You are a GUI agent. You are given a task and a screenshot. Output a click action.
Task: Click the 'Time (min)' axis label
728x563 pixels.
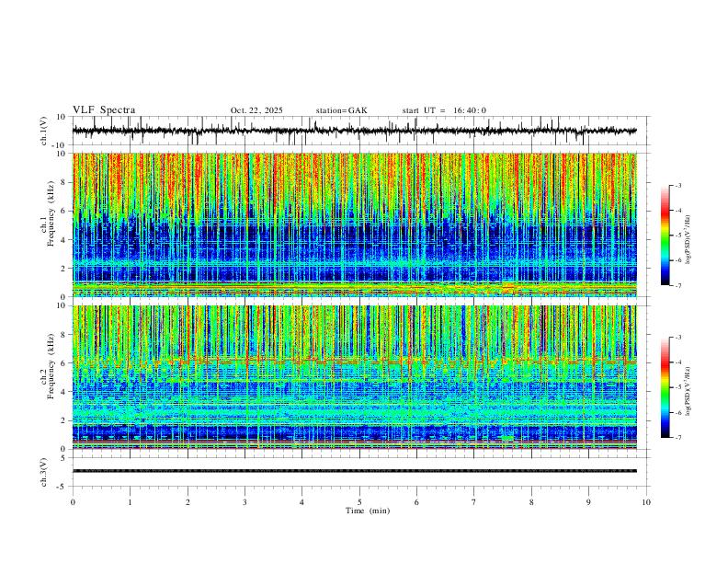point(368,511)
